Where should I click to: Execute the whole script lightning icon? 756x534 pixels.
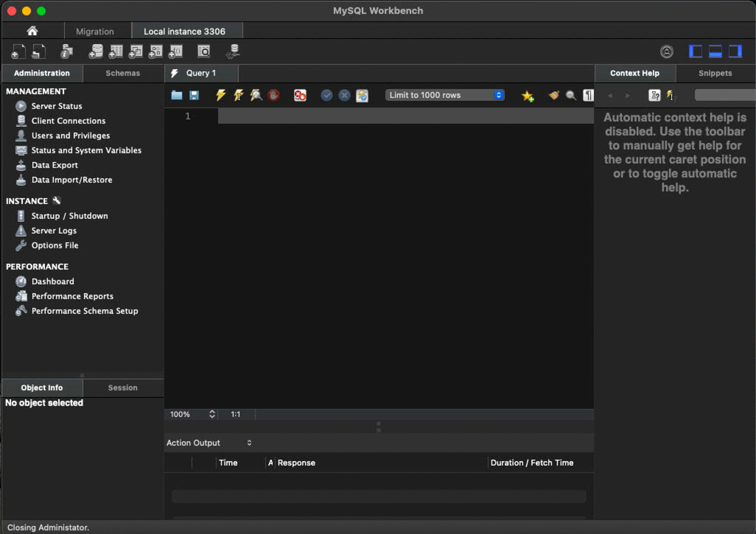coord(220,96)
